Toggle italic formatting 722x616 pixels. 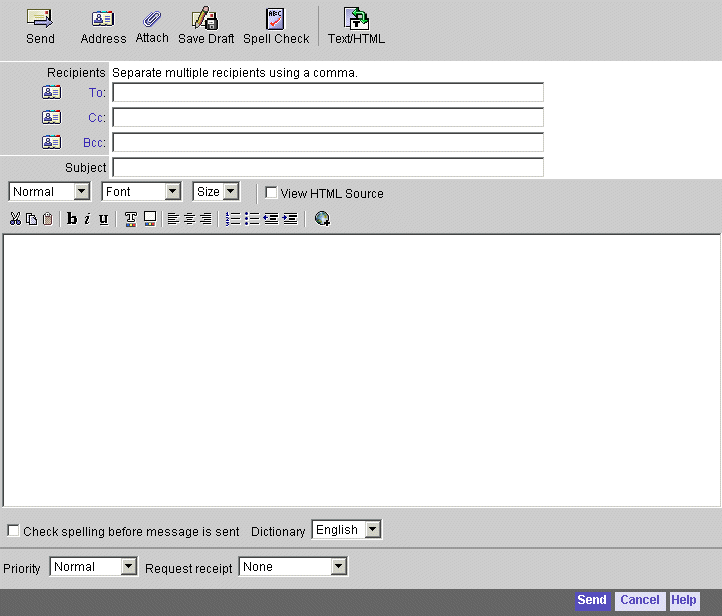87,219
